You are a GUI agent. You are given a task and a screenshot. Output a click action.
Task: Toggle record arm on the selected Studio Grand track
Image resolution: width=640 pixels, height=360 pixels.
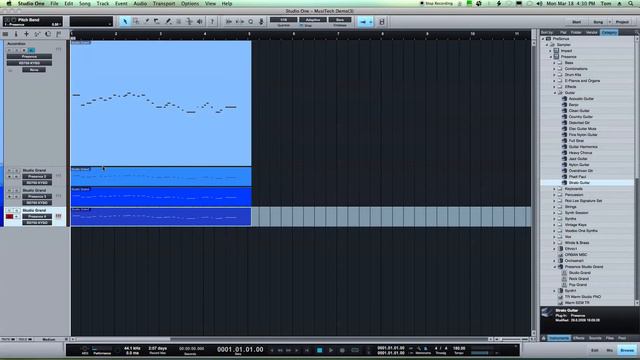pyautogui.click(x=9, y=216)
